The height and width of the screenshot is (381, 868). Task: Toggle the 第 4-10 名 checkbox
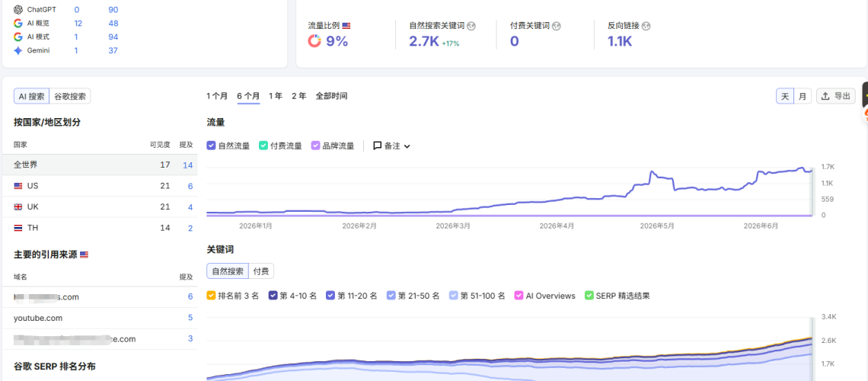273,296
